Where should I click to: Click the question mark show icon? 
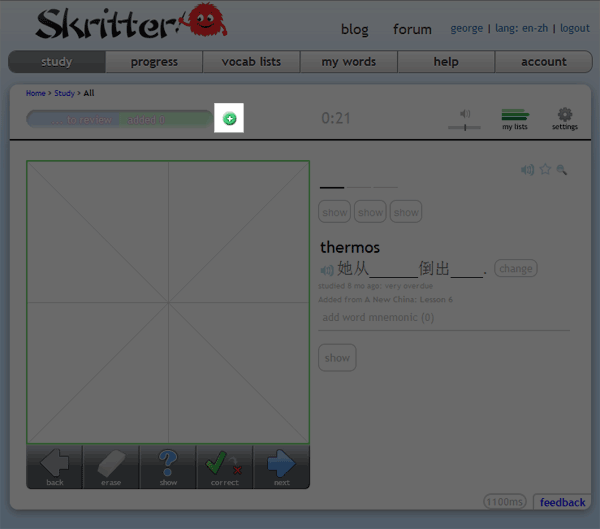[168, 465]
